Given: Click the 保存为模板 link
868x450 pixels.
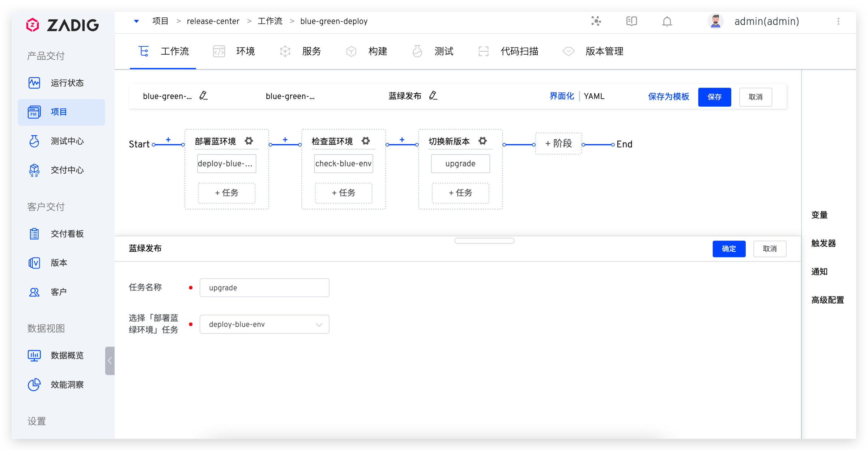Looking at the screenshot, I should [x=668, y=97].
